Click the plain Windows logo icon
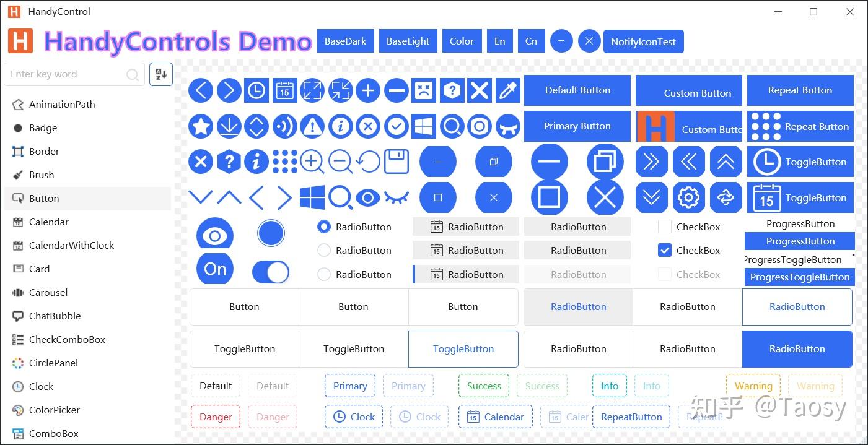This screenshot has height=445, width=868. tap(312, 197)
